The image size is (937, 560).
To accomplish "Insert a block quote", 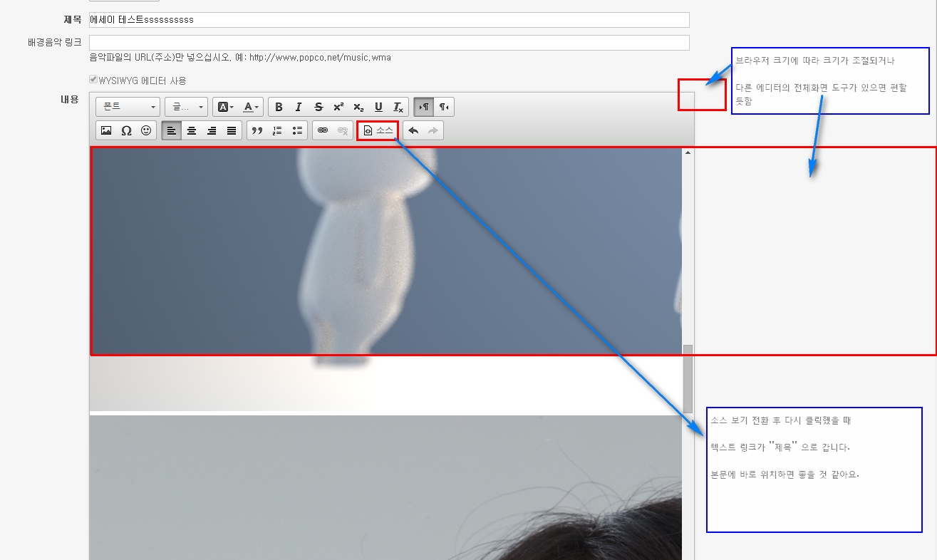I will (257, 130).
